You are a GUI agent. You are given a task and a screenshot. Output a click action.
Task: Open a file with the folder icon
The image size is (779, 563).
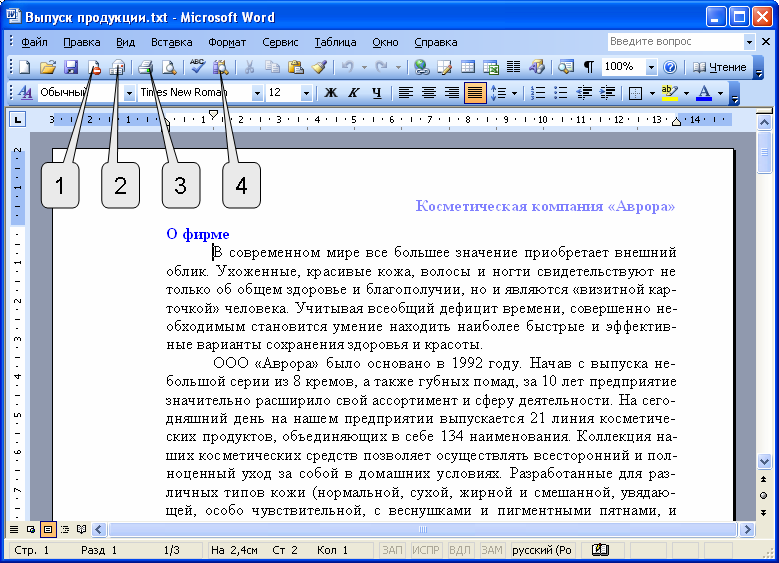[x=47, y=67]
